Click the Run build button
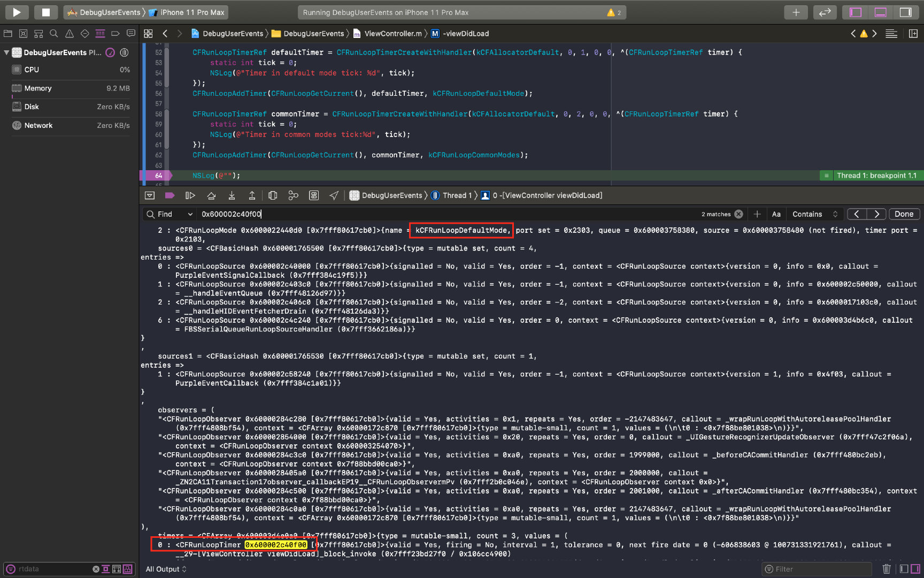This screenshot has width=924, height=578. pos(17,12)
